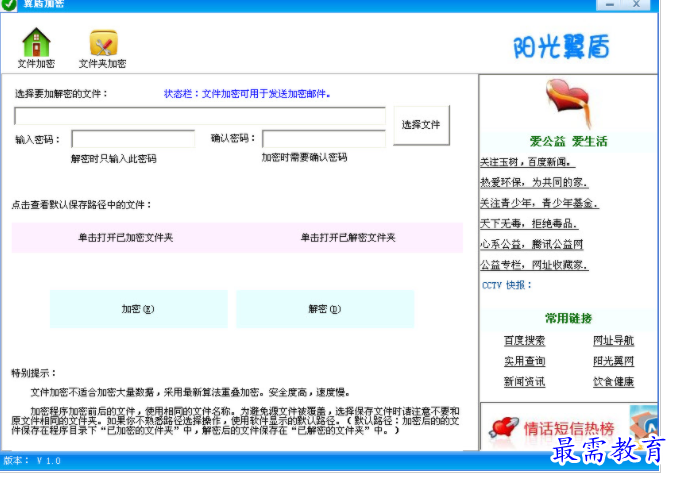Click the red heart charity image
Viewport: 674px width, 481px height.
tap(568, 102)
